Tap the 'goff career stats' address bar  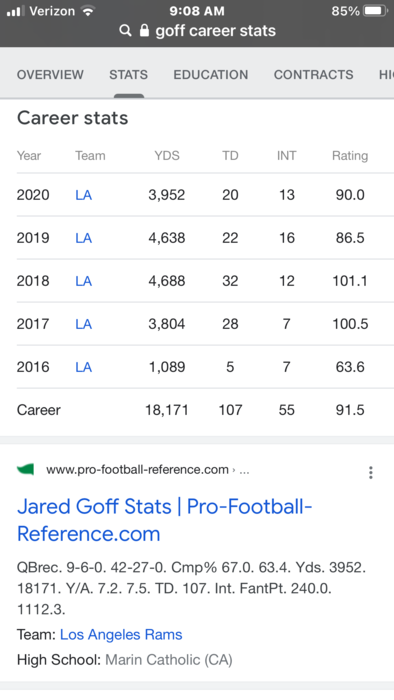click(x=197, y=31)
